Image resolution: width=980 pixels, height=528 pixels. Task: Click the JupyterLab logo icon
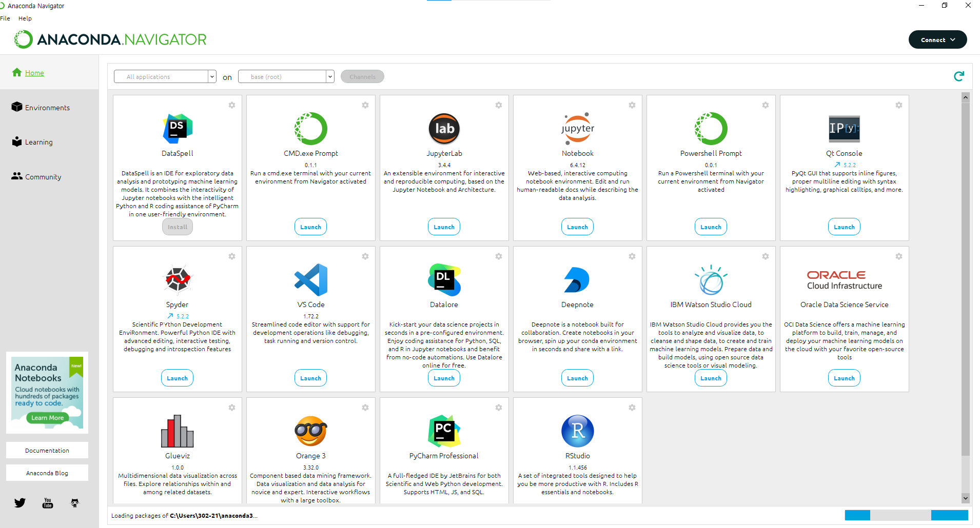pos(444,128)
